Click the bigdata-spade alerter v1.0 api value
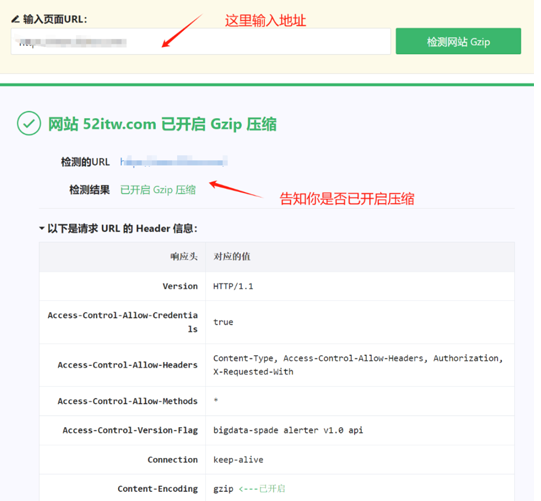Screen dimensions: 541x501 [288, 430]
